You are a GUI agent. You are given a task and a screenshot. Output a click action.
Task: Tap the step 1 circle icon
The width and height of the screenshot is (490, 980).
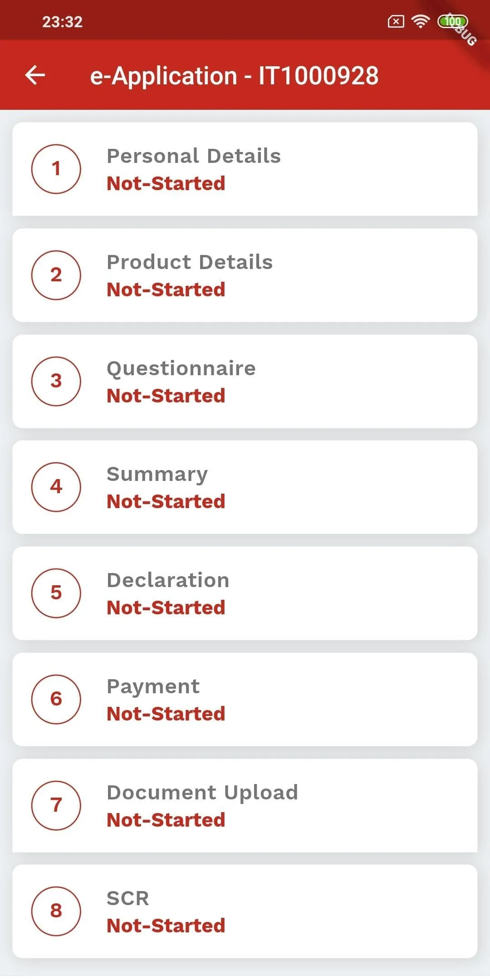pos(56,169)
